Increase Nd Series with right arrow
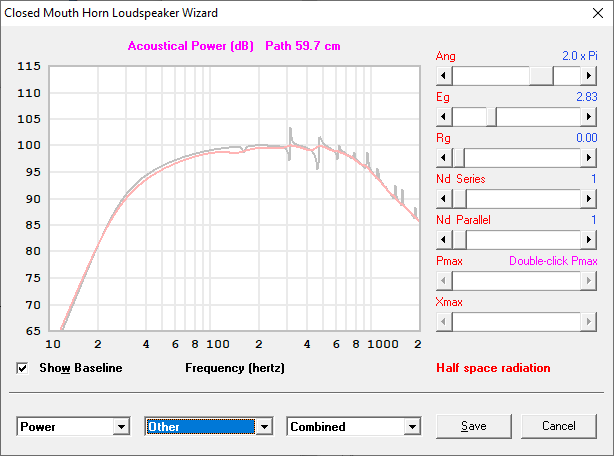The width and height of the screenshot is (614, 456). click(589, 199)
